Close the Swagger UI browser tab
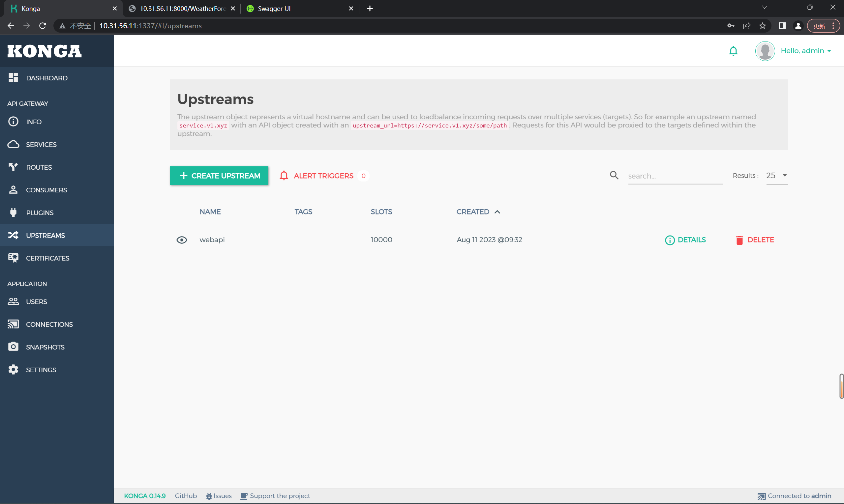This screenshot has width=844, height=504. click(351, 9)
